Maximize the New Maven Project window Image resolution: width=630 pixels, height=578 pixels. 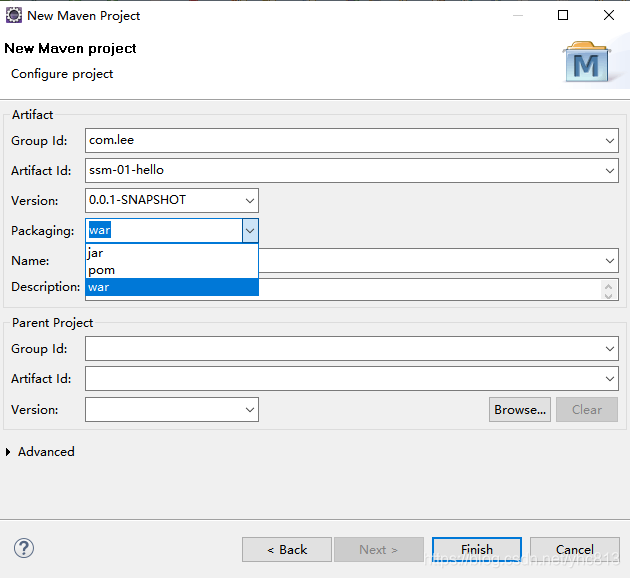[563, 15]
